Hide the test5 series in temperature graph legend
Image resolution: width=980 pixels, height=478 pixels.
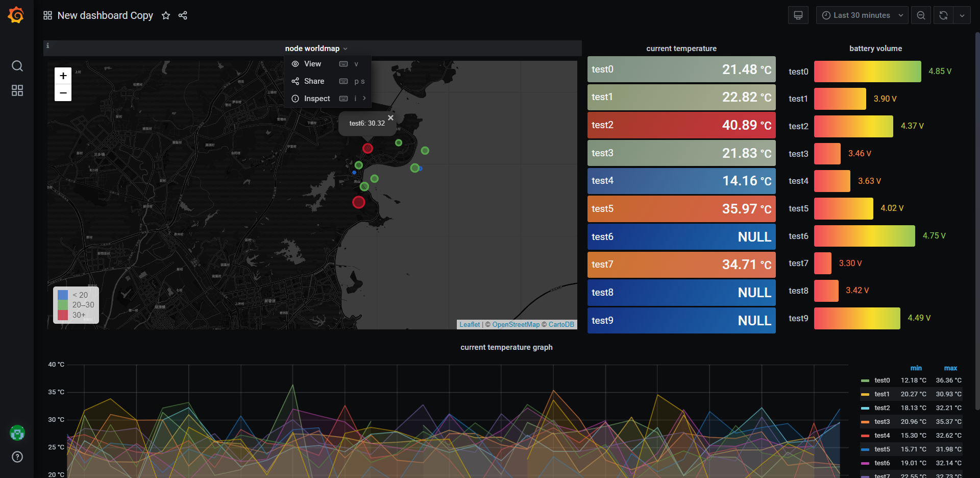(881, 449)
